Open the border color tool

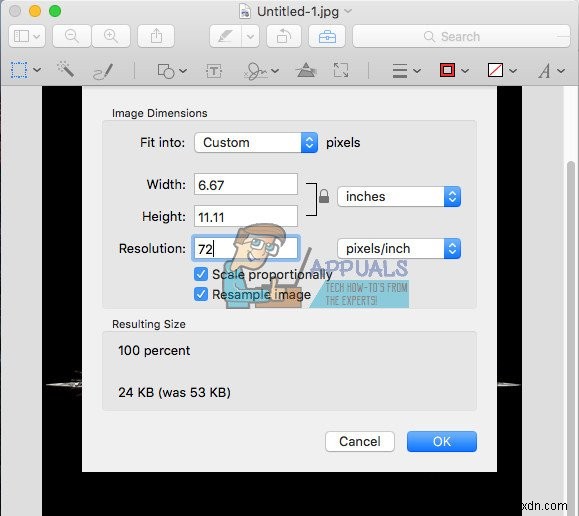pyautogui.click(x=447, y=70)
